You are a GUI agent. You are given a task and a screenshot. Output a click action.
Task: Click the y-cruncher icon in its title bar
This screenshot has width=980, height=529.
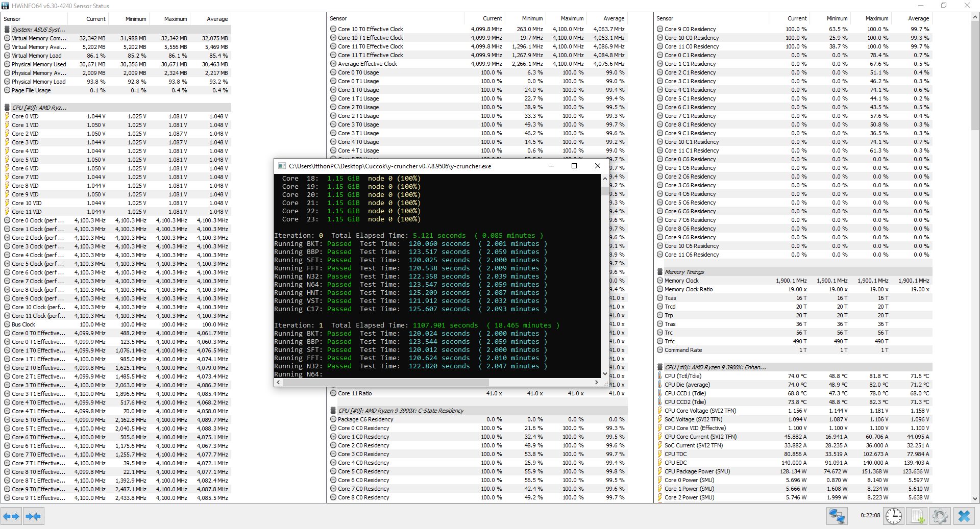point(282,166)
